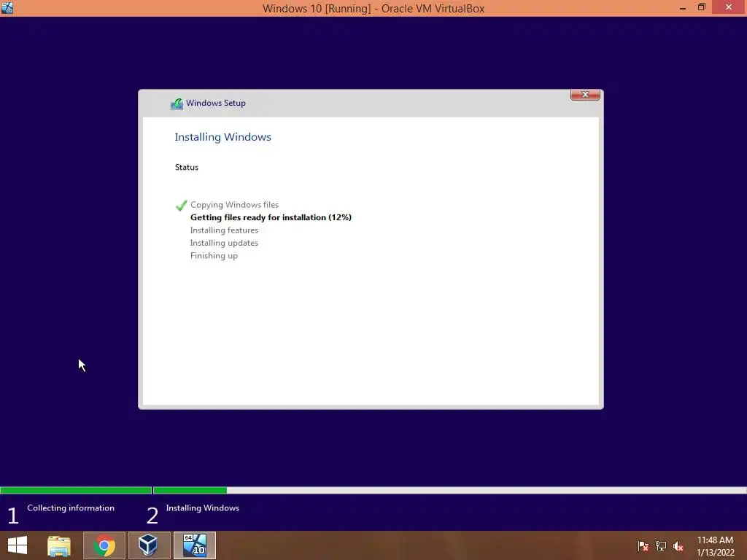Open the Windows Start button
747x560 pixels.
18,545
